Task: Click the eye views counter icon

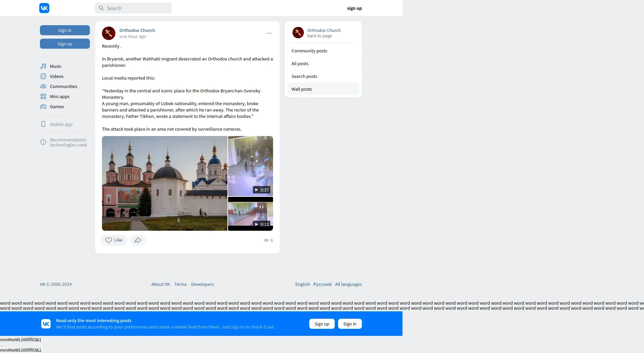Action: tap(266, 240)
